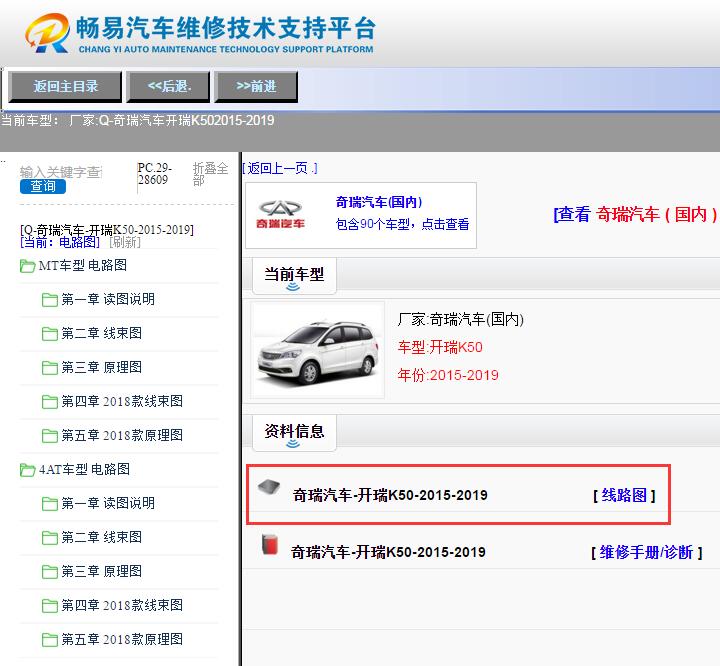Click the white Cowin K50 car thumbnail
Image resolution: width=720 pixels, height=666 pixels.
tap(318, 350)
